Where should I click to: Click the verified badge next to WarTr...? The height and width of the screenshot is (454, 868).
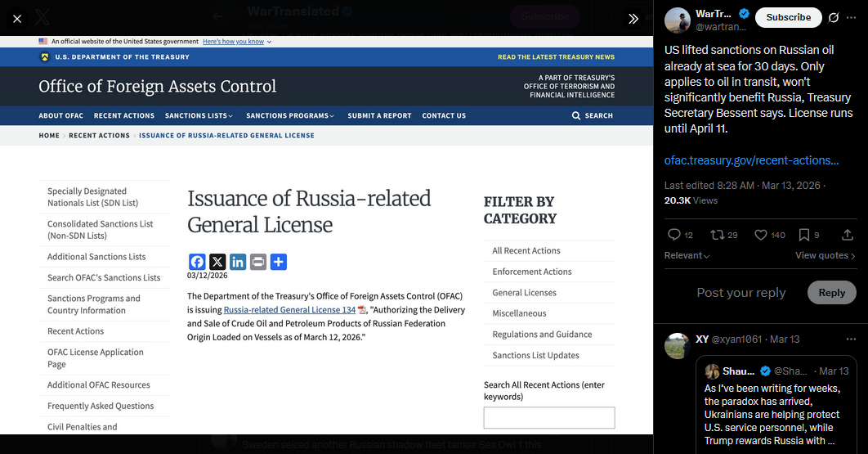coord(744,14)
